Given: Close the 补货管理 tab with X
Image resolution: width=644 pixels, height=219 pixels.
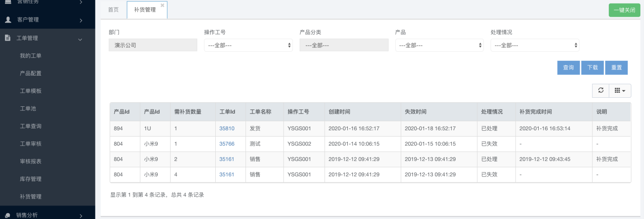Looking at the screenshot, I should (162, 5).
